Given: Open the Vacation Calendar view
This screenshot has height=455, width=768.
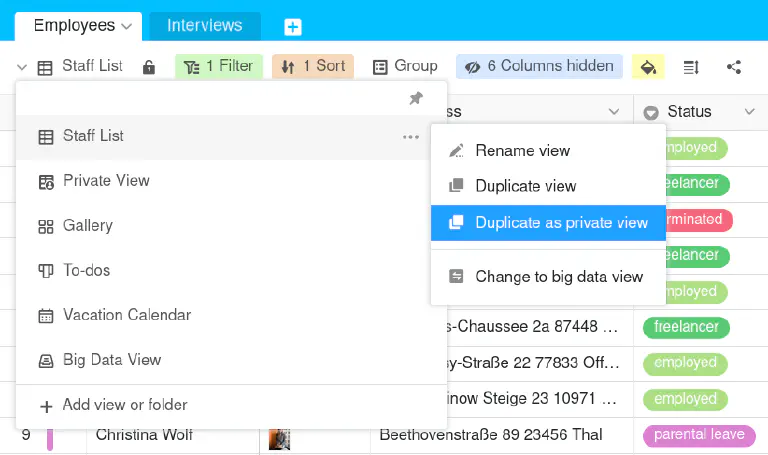Looking at the screenshot, I should [126, 315].
